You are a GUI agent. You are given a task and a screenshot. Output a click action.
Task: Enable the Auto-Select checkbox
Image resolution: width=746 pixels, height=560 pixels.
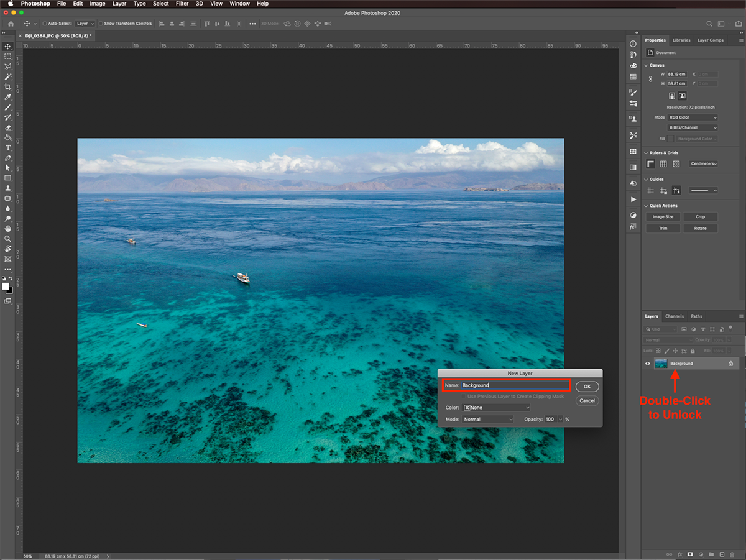click(x=45, y=24)
